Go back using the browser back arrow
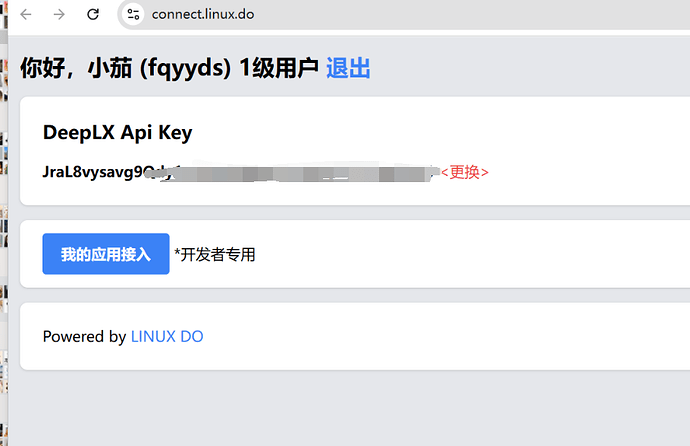The width and height of the screenshot is (690, 446). [x=26, y=15]
